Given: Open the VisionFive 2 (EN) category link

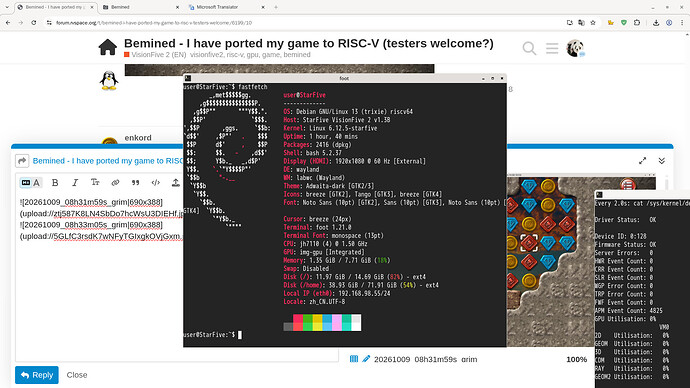Looking at the screenshot, I should pyautogui.click(x=155, y=55).
